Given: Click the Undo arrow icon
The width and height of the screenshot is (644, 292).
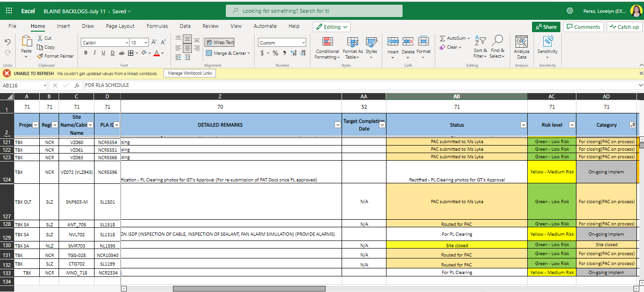Looking at the screenshot, I should [x=8, y=42].
